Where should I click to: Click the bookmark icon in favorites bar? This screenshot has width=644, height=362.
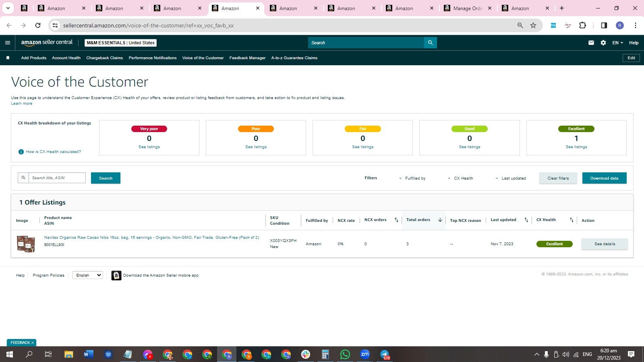(x=8, y=58)
